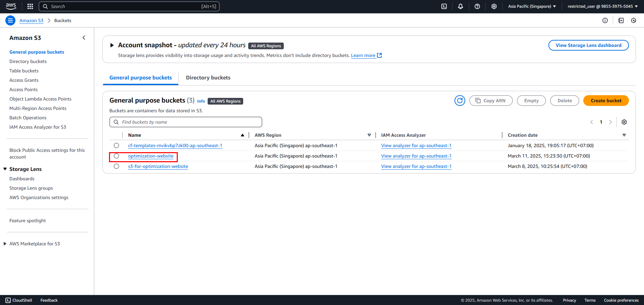Open the help question mark menu

tap(477, 6)
